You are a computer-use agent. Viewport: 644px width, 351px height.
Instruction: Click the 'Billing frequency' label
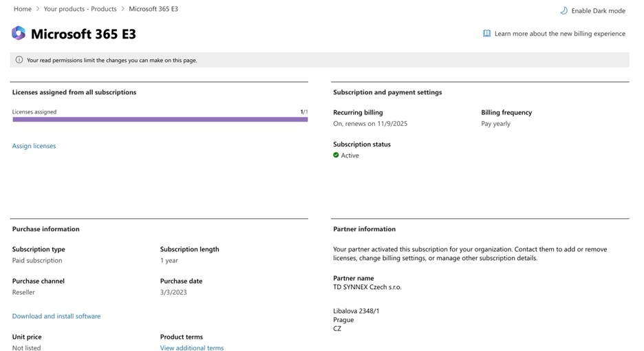(506, 113)
